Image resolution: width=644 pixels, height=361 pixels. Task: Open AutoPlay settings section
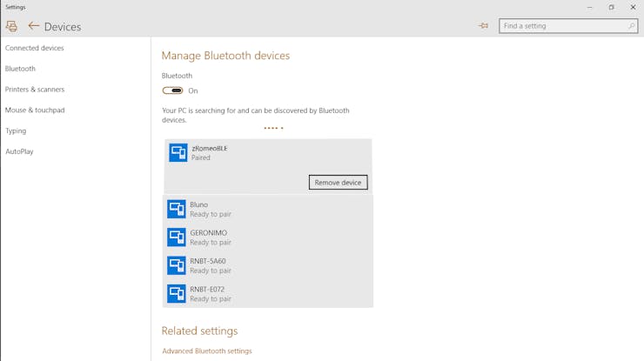point(19,151)
